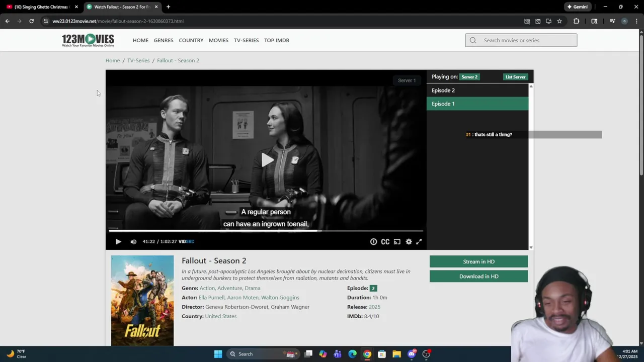This screenshot has height=362, width=644.
Task: Open the weather widget showing 70°F
Action: tap(16, 354)
